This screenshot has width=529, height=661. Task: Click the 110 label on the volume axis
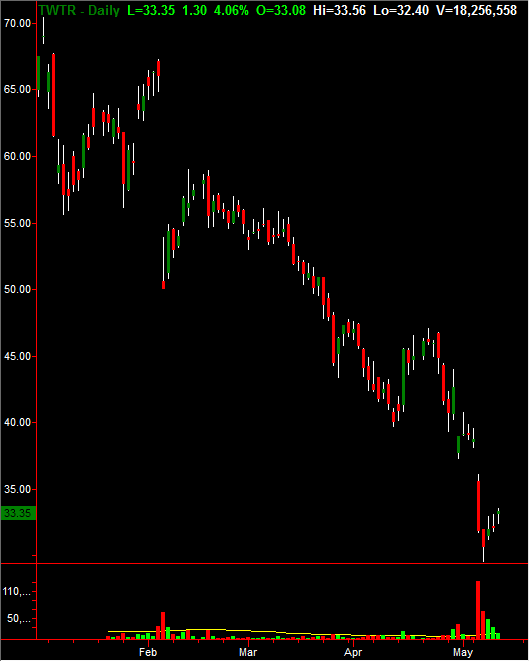click(x=17, y=592)
